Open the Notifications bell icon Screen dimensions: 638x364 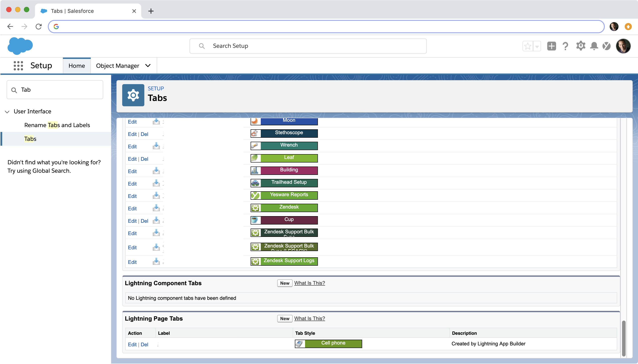pos(594,46)
